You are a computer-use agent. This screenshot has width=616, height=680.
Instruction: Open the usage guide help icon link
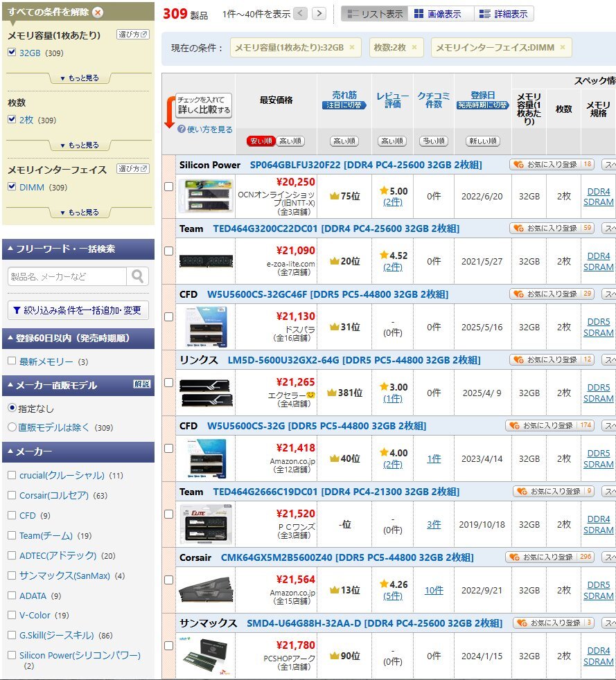(x=182, y=129)
